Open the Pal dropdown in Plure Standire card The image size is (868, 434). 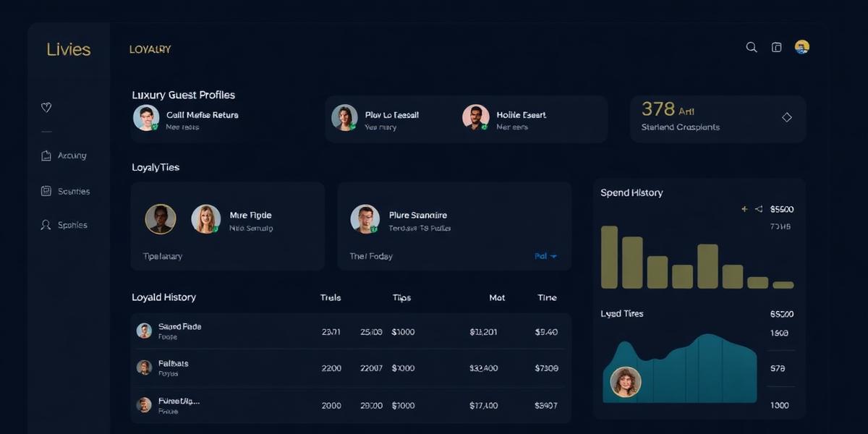point(545,256)
